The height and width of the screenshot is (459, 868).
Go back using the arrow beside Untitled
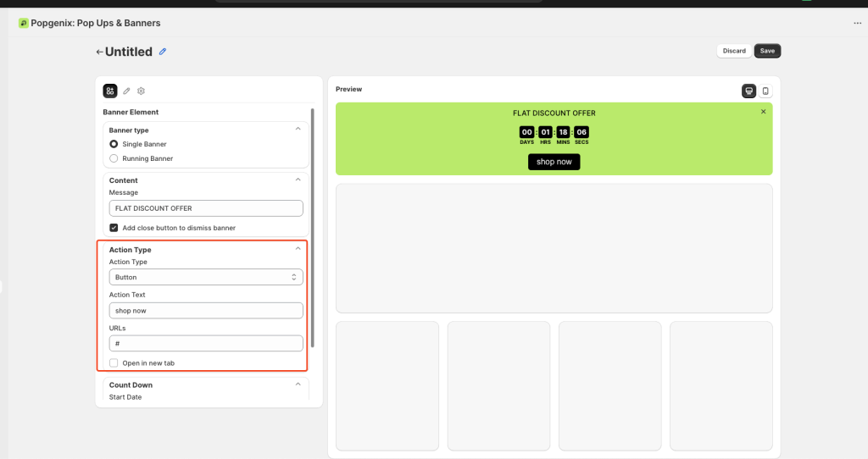(100, 52)
